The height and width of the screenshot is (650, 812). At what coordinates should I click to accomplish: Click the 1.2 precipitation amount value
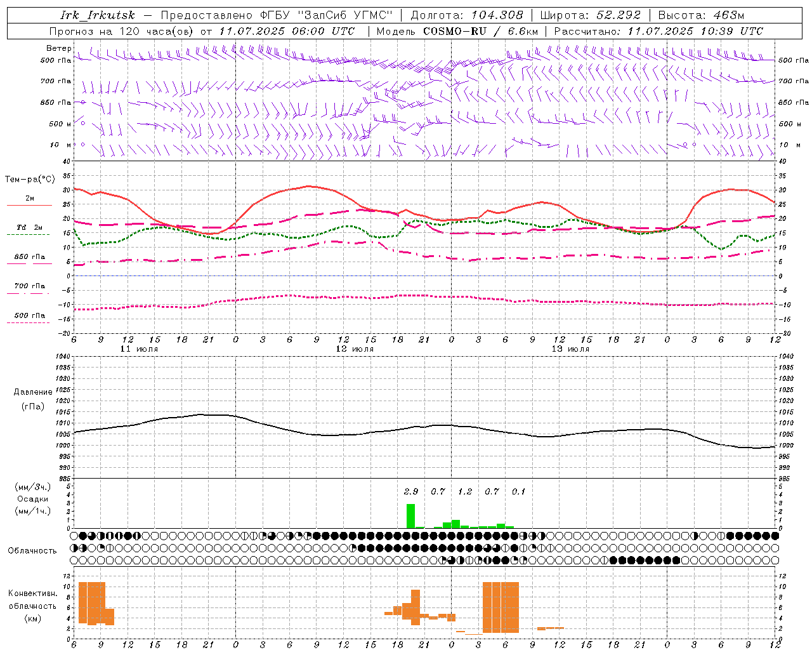pos(465,491)
